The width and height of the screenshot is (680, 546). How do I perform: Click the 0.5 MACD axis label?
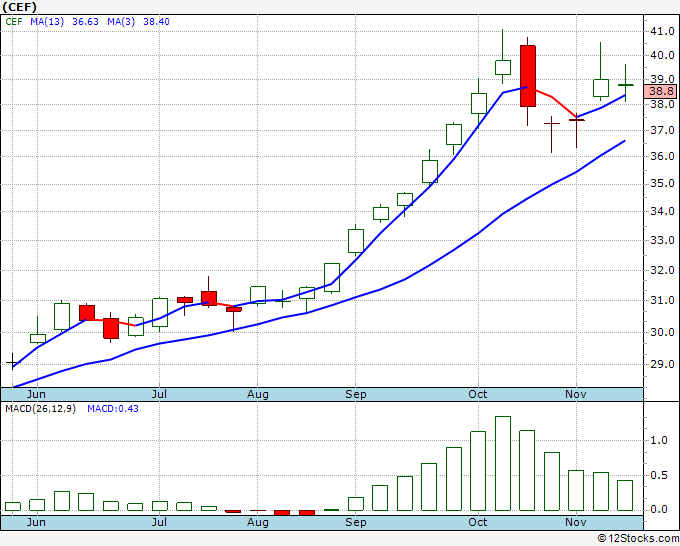[x=659, y=475]
